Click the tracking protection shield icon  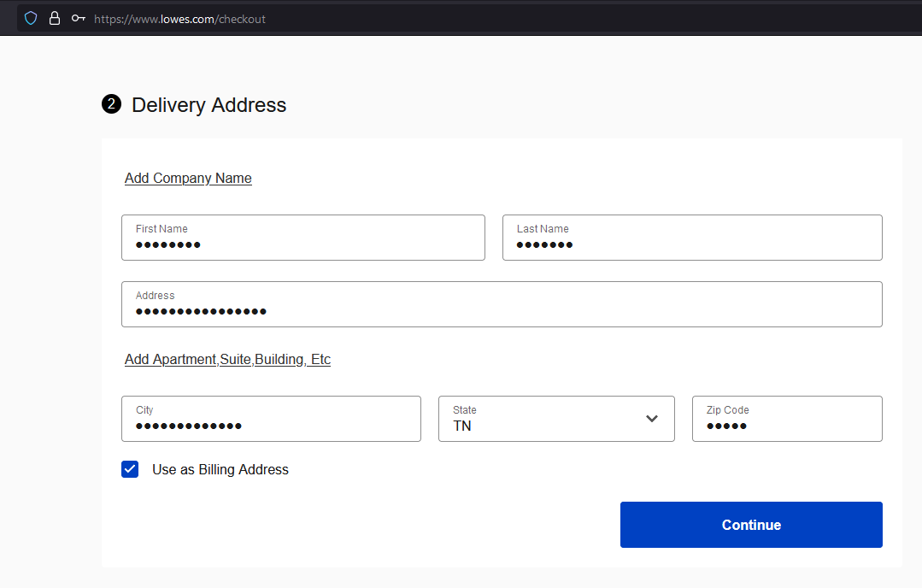(x=31, y=18)
